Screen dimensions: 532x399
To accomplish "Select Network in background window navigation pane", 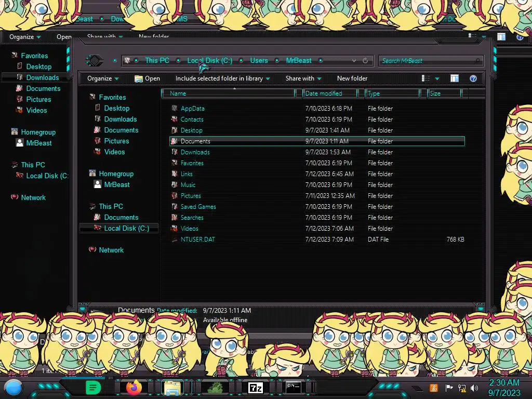I will (33, 197).
